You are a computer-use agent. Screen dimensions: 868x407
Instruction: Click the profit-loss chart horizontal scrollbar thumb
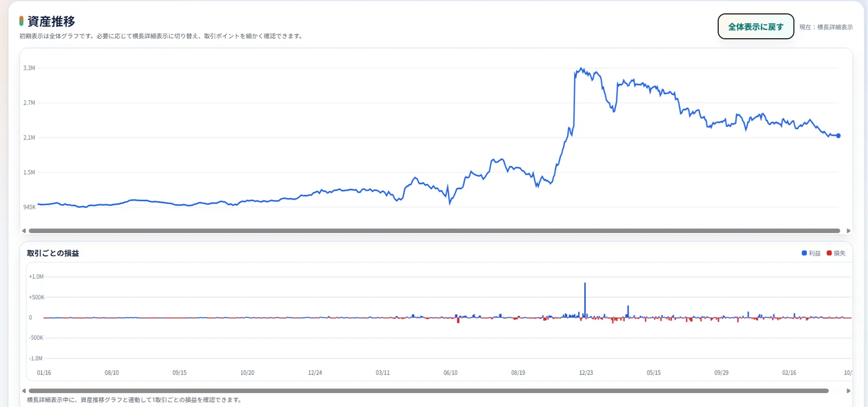pyautogui.click(x=428, y=391)
